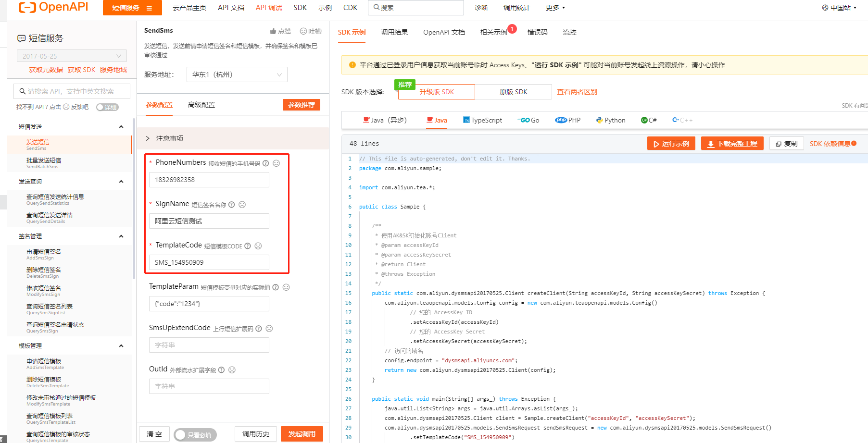Select Python language tab

click(611, 120)
